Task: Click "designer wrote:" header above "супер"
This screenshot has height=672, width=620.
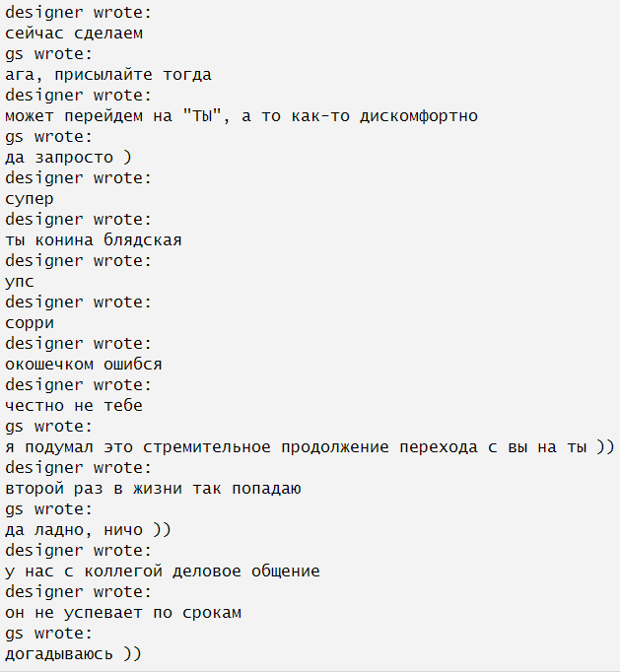Action: tap(79, 178)
